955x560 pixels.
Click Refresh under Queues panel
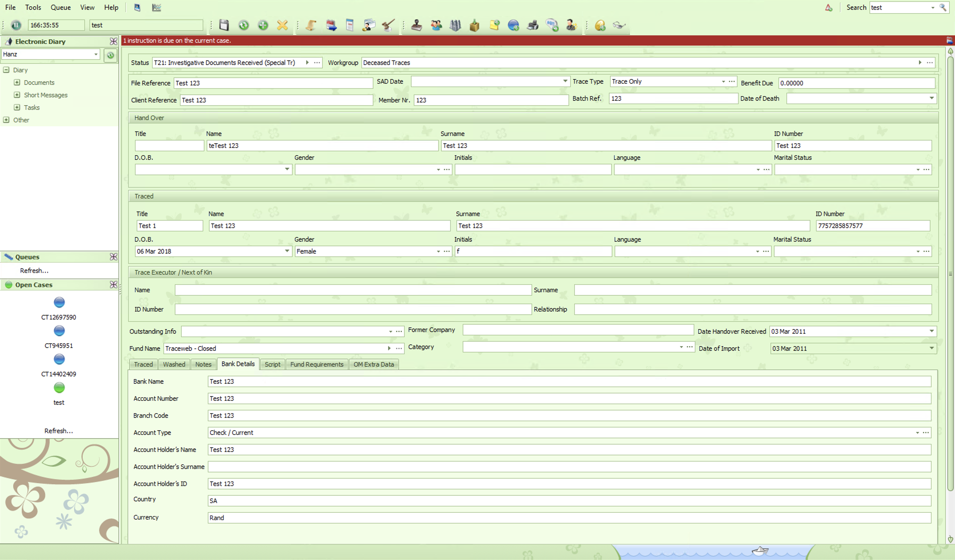34,270
